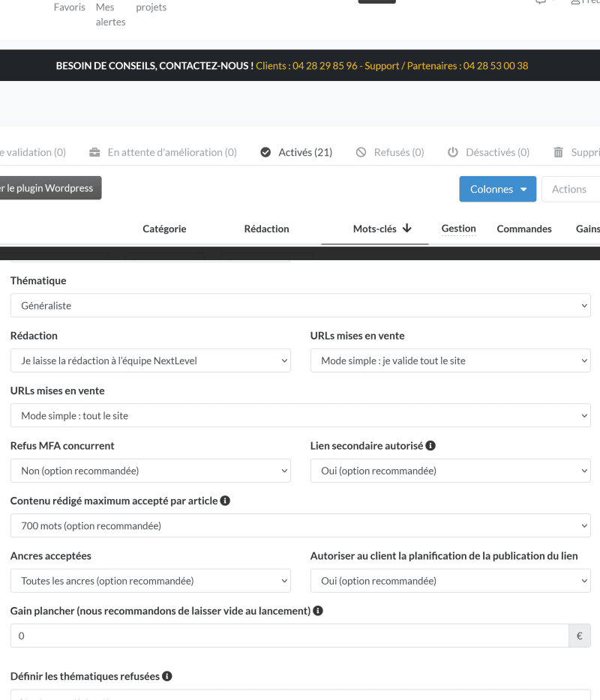Click the sort arrow next to Mots-clés
The image size is (600, 700).
(407, 229)
